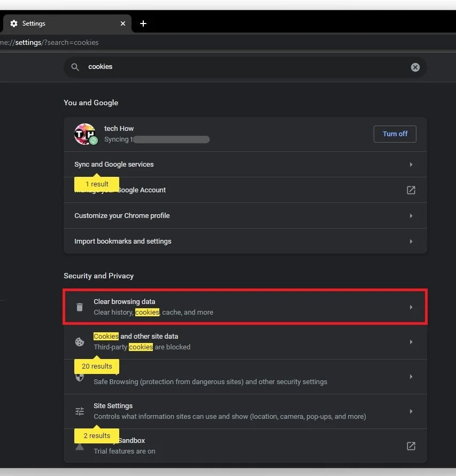Click the Privacy Sandbox external link icon

click(411, 446)
